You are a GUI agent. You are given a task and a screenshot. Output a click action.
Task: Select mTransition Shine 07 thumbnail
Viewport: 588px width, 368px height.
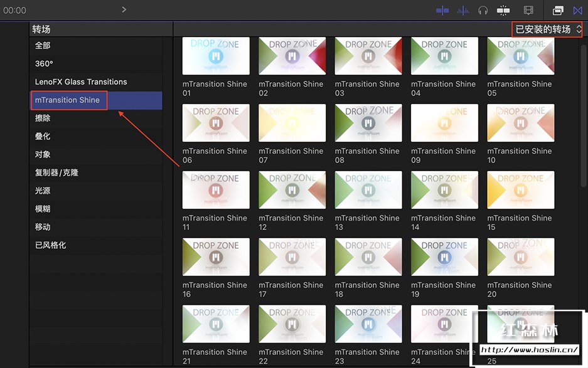[x=292, y=123]
